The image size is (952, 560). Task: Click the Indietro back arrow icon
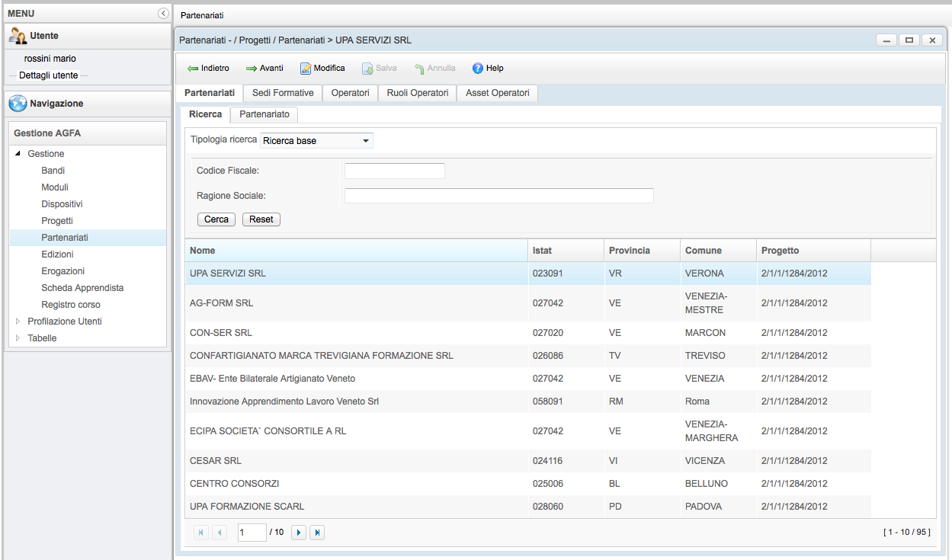click(193, 69)
